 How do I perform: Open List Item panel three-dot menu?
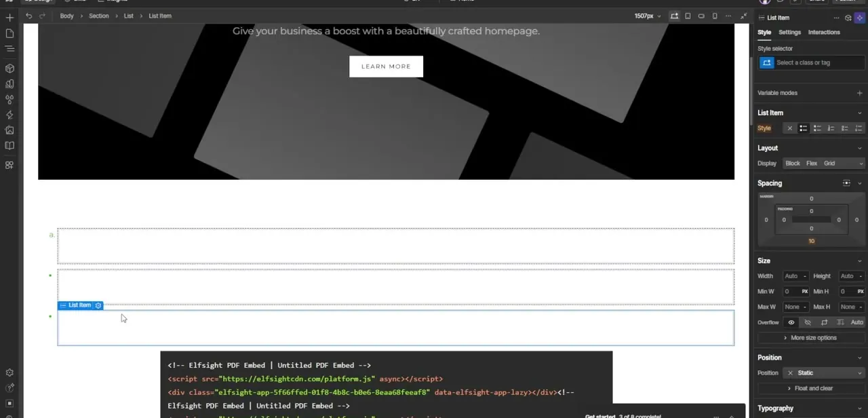837,18
